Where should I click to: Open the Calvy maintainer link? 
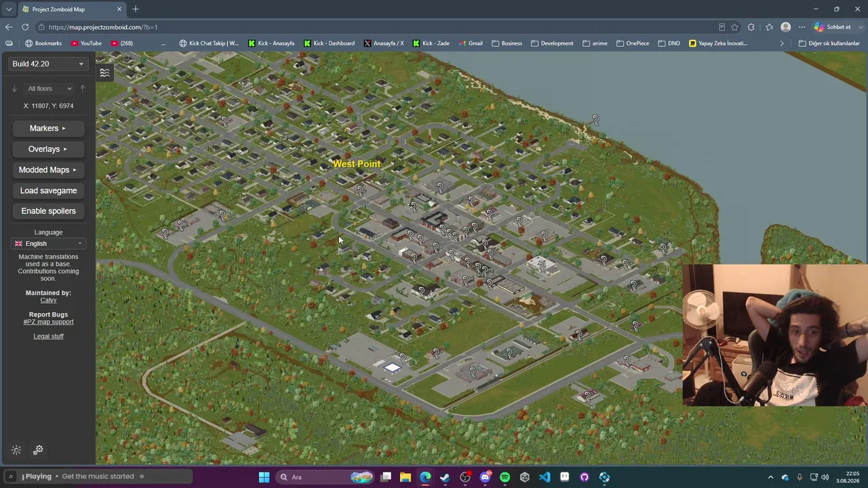[48, 300]
